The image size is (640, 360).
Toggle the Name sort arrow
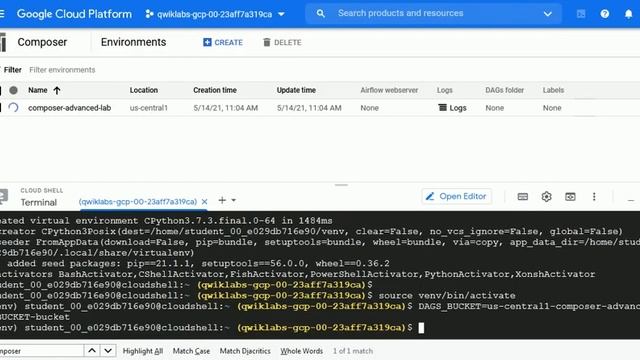tap(57, 90)
